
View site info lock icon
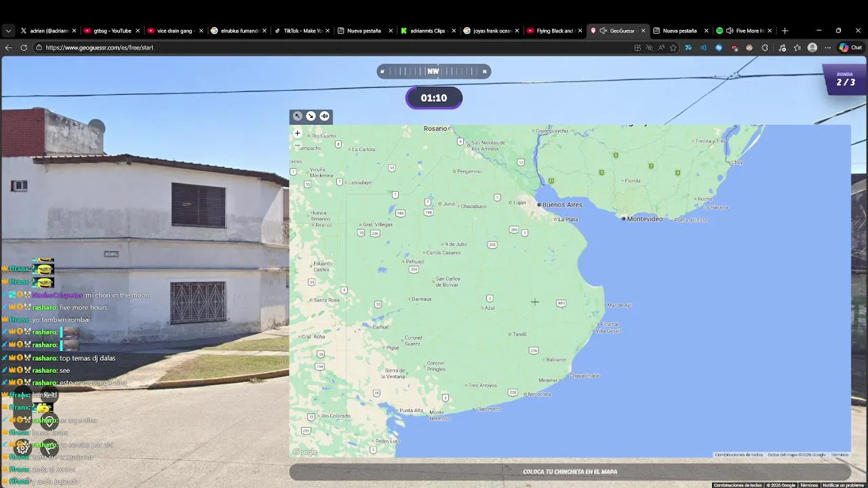click(39, 47)
